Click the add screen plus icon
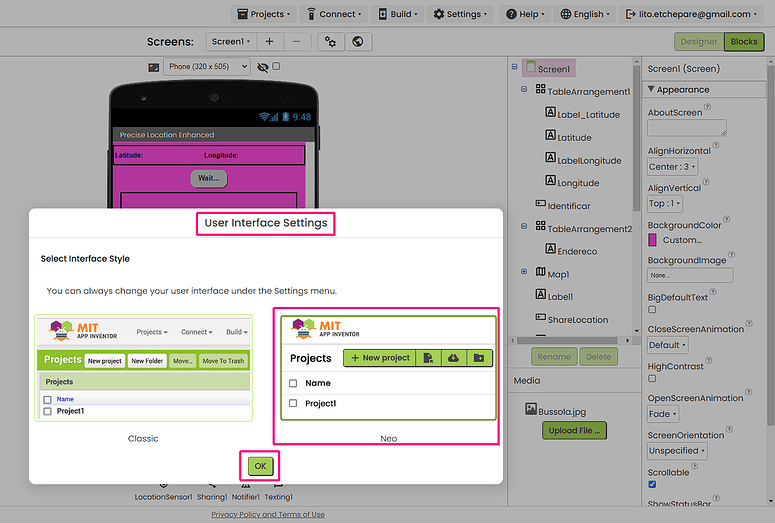775x523 pixels. pos(269,42)
